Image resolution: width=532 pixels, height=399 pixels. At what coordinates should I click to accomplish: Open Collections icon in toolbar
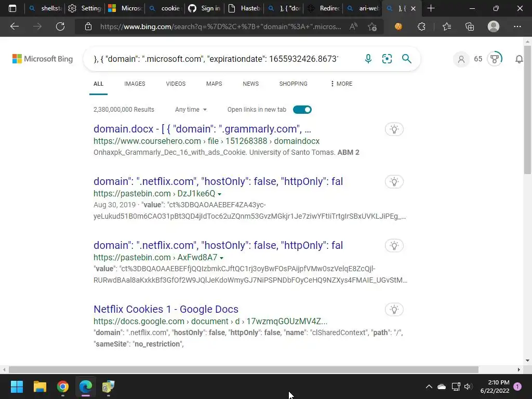[x=470, y=26]
